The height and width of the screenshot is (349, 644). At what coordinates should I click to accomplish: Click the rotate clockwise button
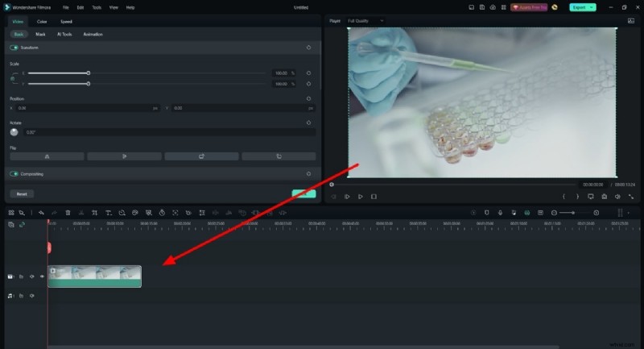201,156
